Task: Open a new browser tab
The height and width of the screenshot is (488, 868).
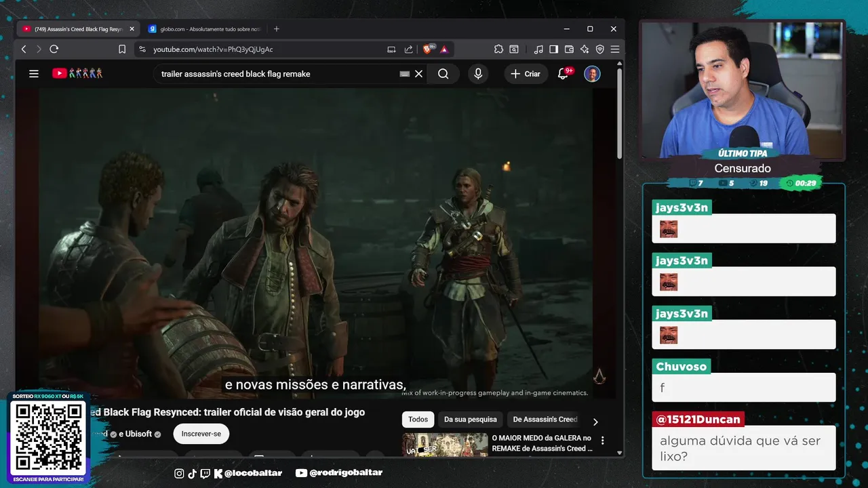Action: click(276, 29)
